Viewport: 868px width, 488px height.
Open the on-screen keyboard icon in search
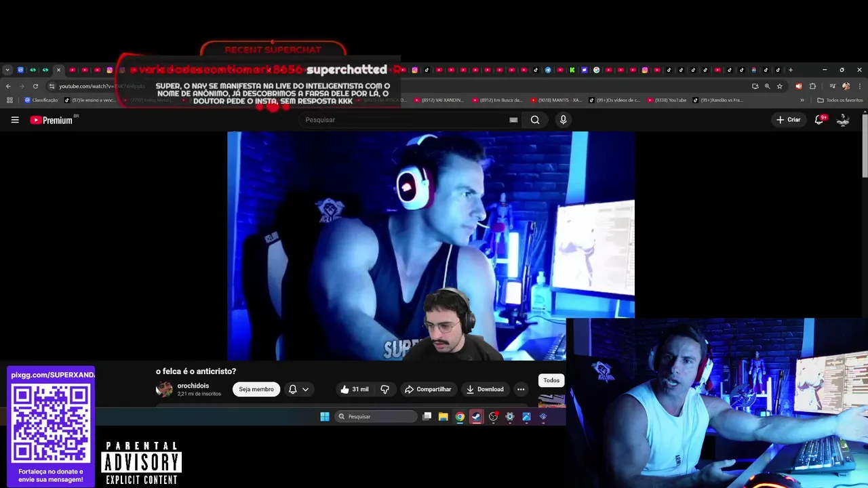[513, 120]
